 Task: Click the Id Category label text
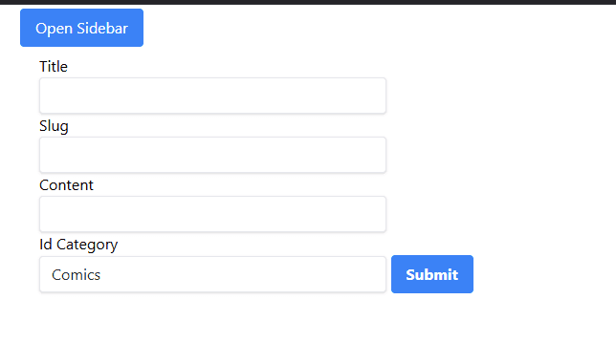[78, 245]
